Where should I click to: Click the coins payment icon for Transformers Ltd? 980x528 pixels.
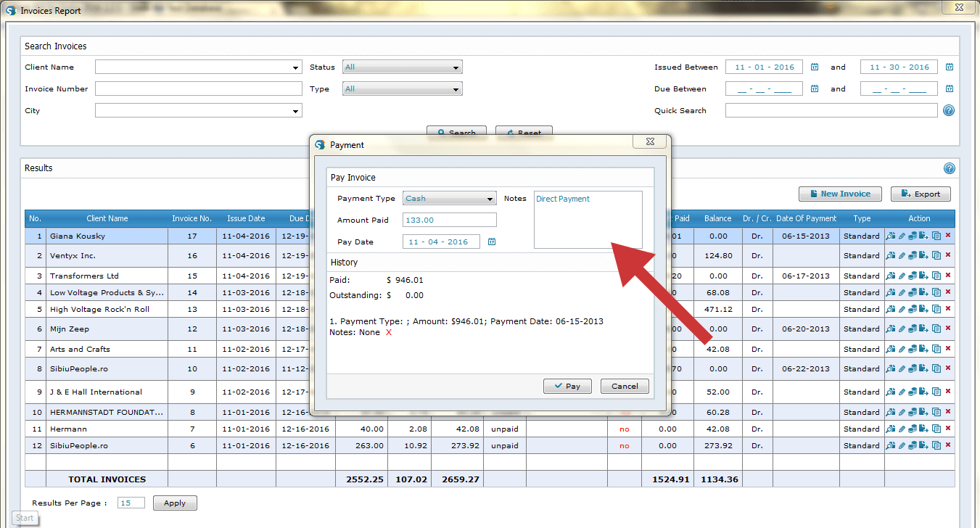pyautogui.click(x=913, y=276)
